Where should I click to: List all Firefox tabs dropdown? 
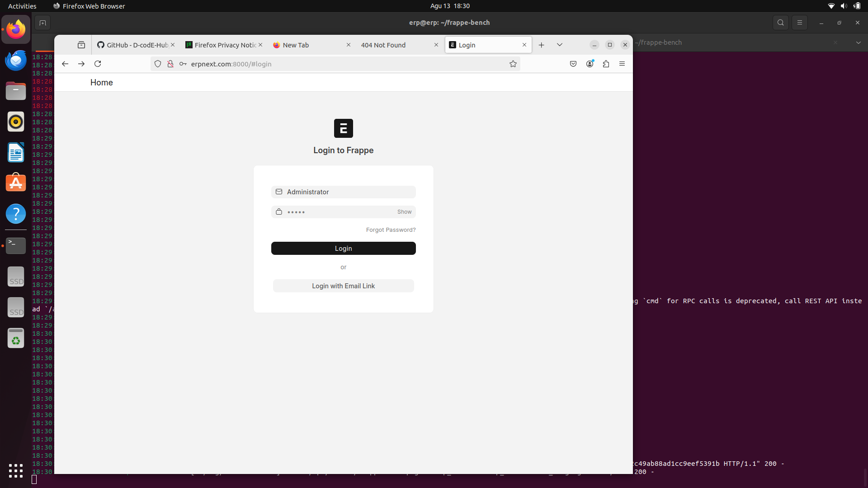[560, 45]
